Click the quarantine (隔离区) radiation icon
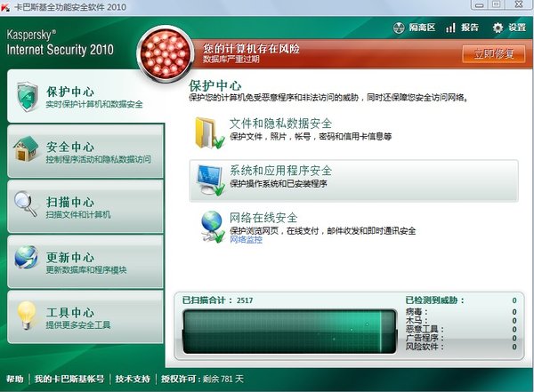The width and height of the screenshot is (534, 392). click(399, 28)
